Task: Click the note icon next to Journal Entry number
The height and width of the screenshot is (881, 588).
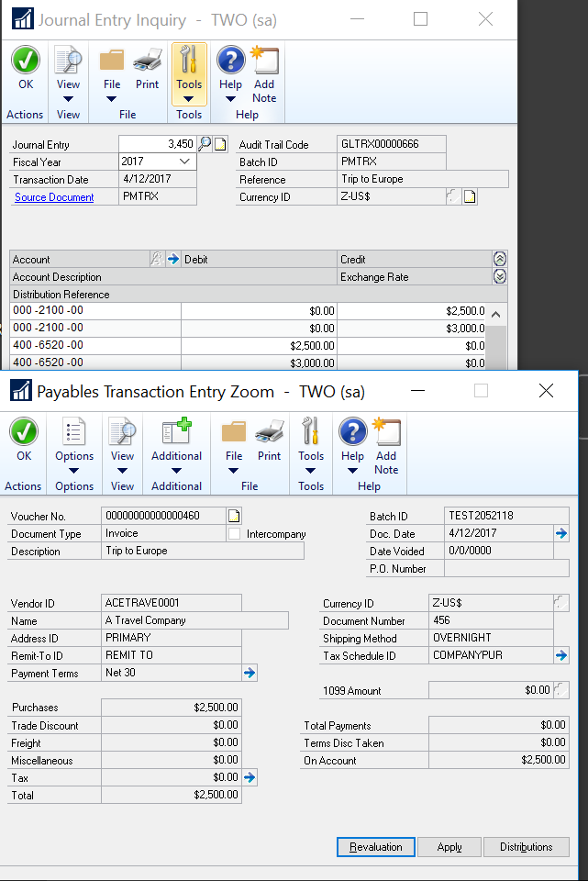Action: coord(220,144)
